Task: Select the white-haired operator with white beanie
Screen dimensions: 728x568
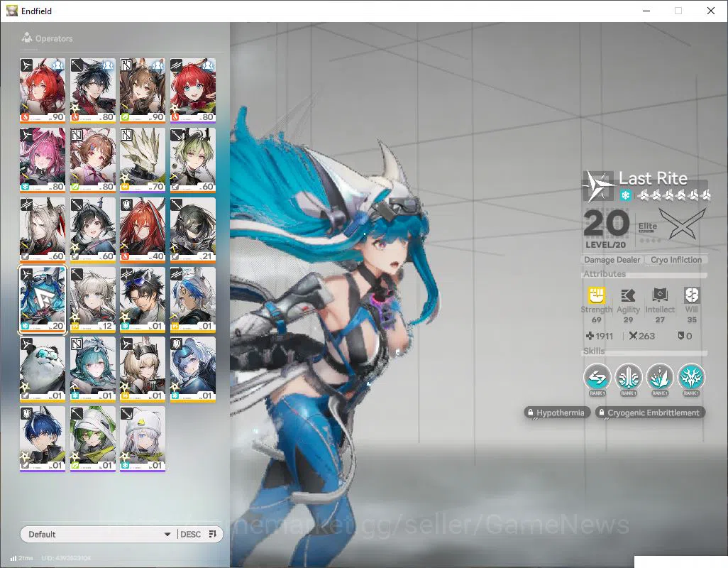Action: pos(143,439)
